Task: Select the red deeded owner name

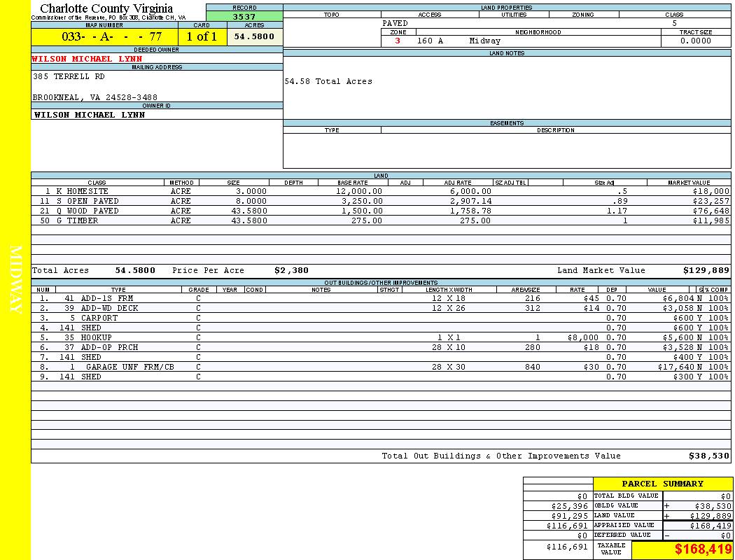Action: (x=87, y=59)
